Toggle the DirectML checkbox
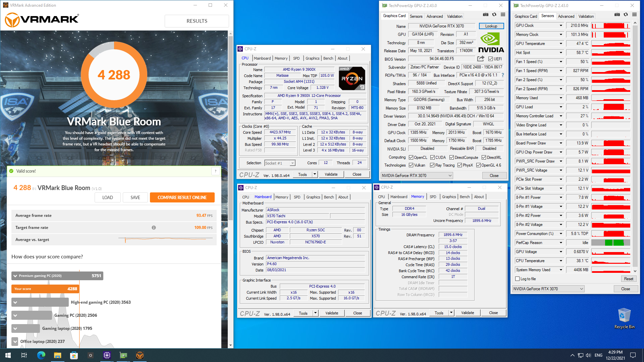The height and width of the screenshot is (362, 644). point(484,158)
